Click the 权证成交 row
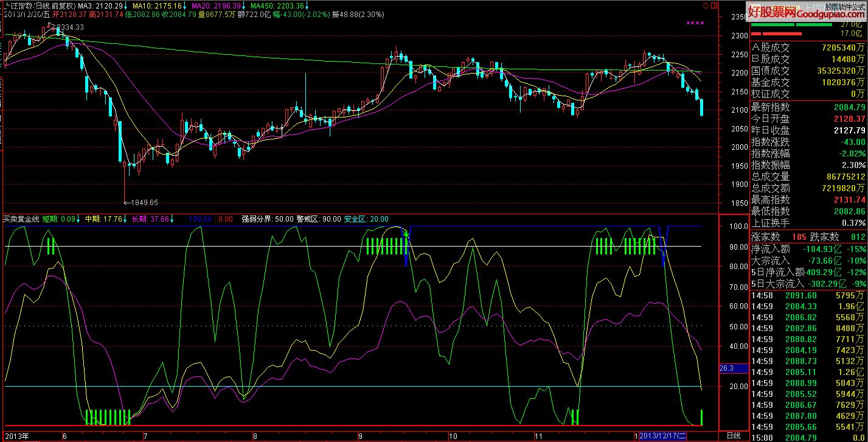 (x=808, y=94)
